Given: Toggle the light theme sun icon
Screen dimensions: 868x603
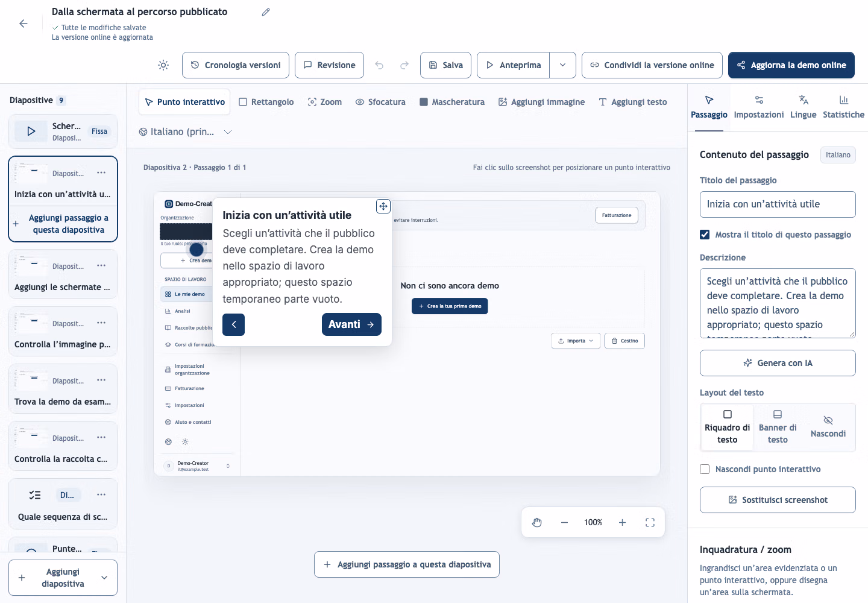Looking at the screenshot, I should 163,65.
